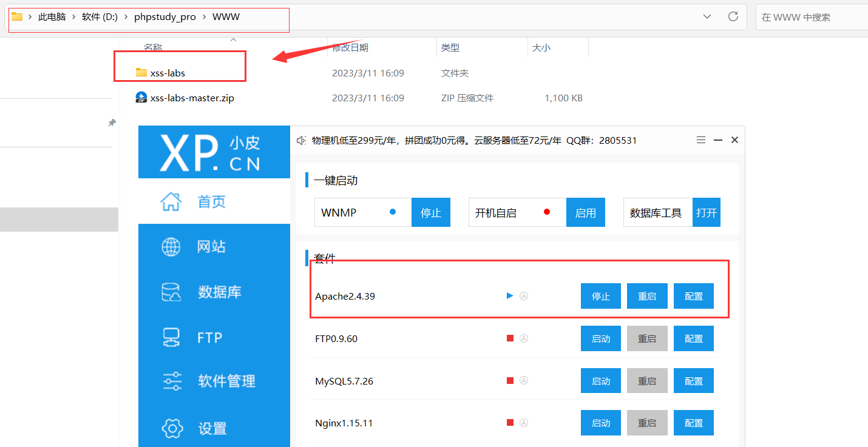Sort files by the 大小 column header
Viewport: 868px width, 447px height.
[541, 47]
